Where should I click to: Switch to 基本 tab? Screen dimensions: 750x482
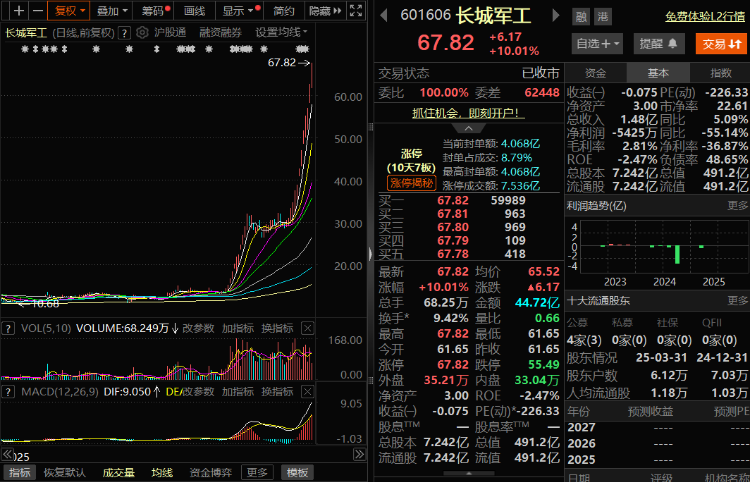click(x=658, y=73)
